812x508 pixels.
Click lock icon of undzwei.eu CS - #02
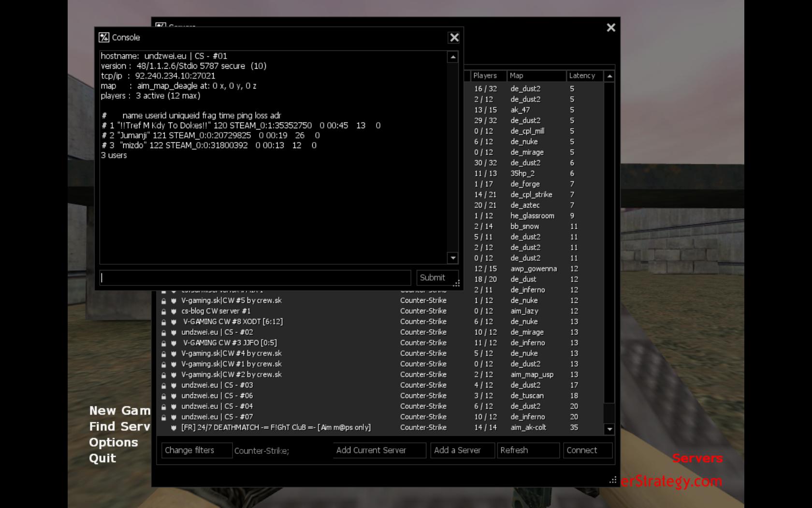pos(164,333)
